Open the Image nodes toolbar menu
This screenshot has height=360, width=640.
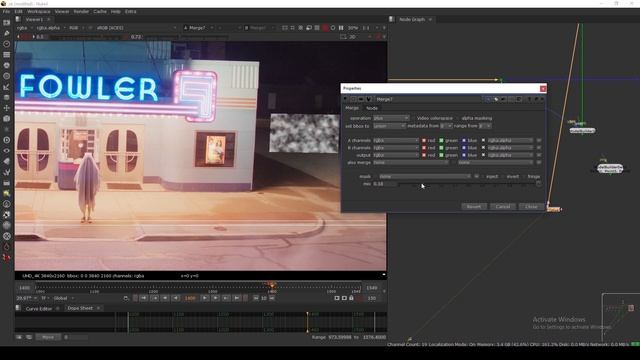pyautogui.click(x=7, y=22)
